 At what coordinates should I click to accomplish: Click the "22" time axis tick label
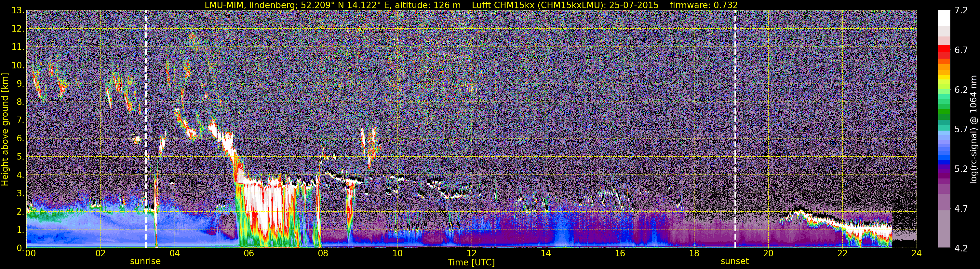tap(842, 253)
